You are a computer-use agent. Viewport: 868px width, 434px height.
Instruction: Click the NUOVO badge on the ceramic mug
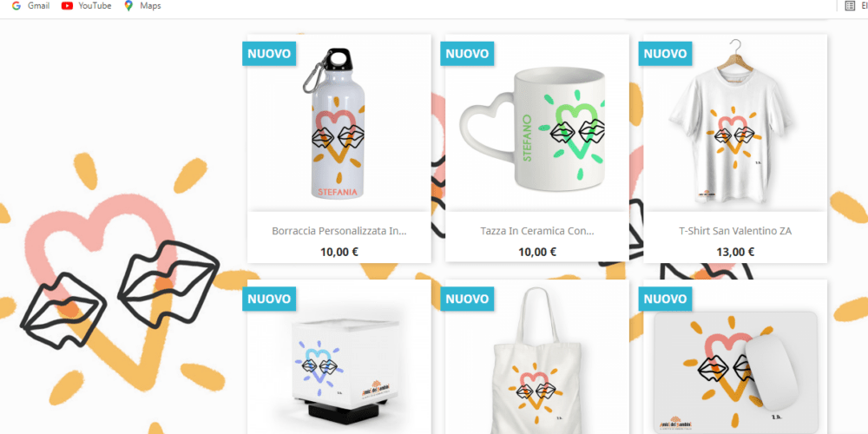click(x=467, y=54)
